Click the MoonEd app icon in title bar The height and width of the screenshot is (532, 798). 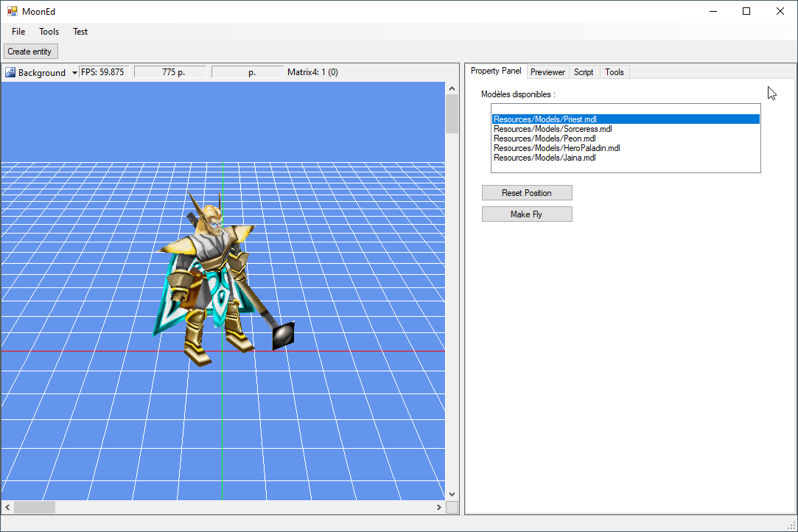(12, 11)
